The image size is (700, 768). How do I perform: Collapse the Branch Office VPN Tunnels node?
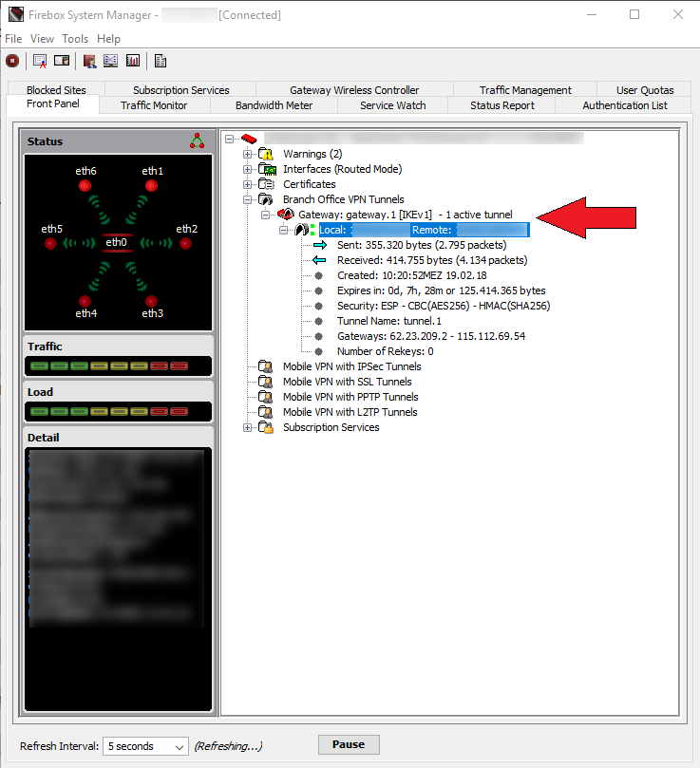click(x=249, y=199)
